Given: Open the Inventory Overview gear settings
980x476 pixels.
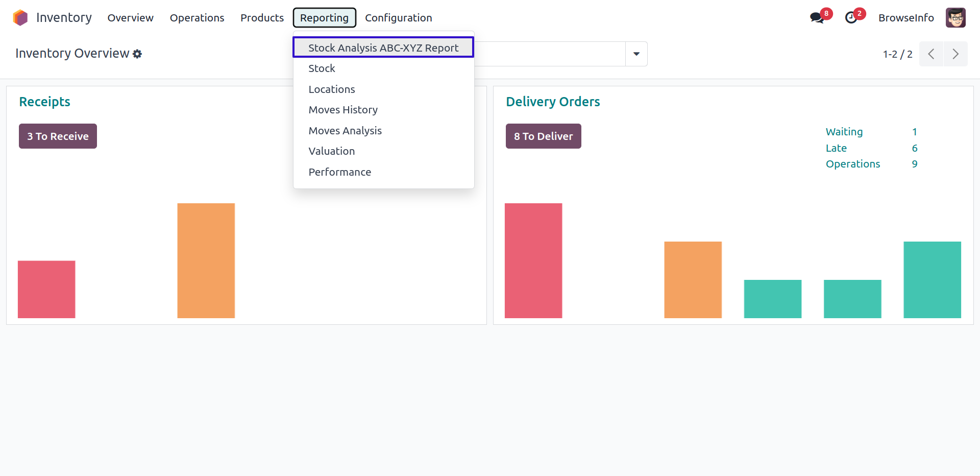Looking at the screenshot, I should (x=137, y=54).
